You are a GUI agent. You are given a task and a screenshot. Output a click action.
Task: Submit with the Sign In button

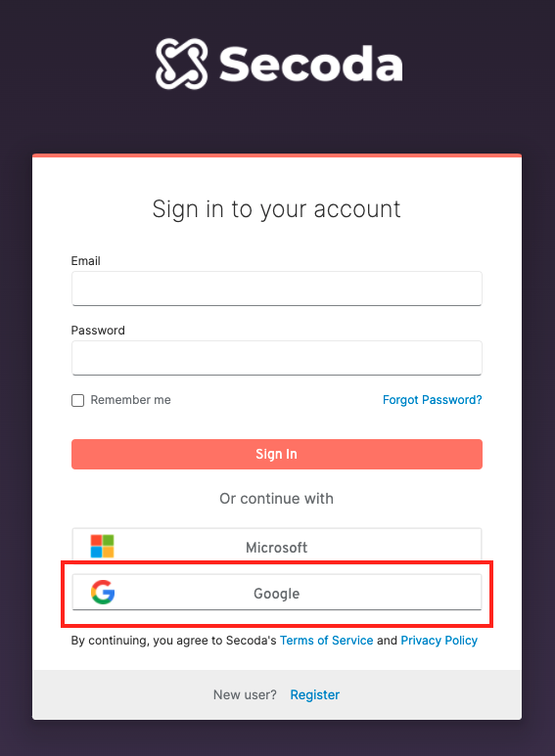277,454
